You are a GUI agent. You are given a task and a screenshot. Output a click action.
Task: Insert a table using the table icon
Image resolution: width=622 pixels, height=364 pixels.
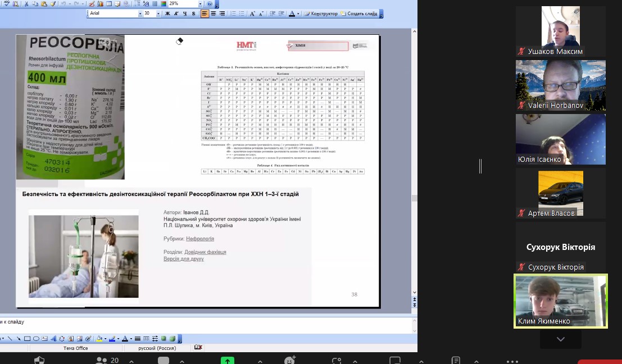coord(108,4)
